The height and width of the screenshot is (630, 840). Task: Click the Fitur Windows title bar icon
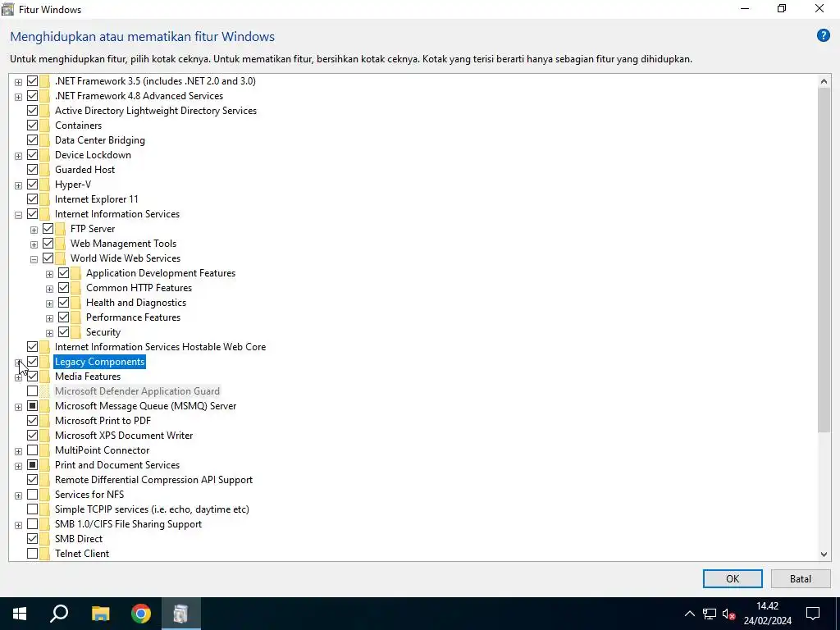[7, 8]
